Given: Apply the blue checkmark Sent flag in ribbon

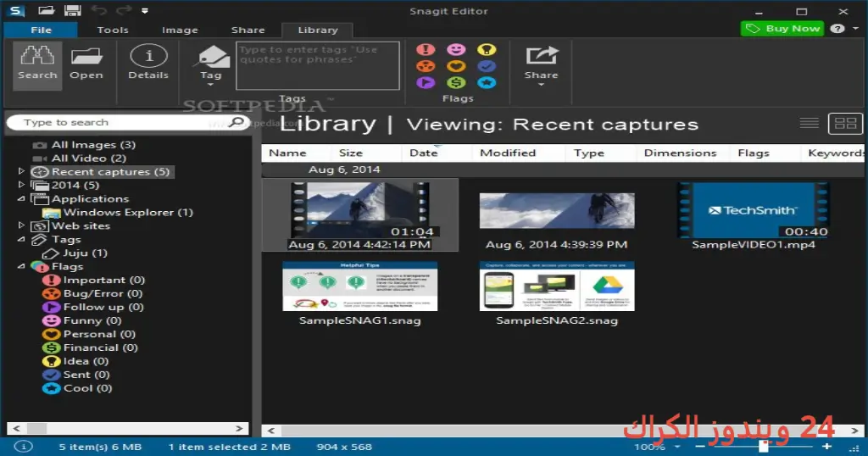Looking at the screenshot, I should pos(487,66).
